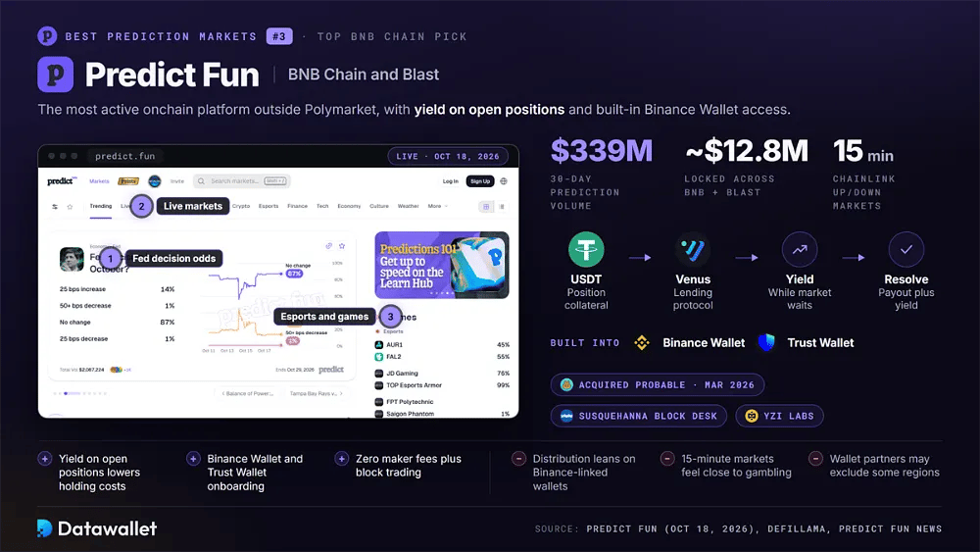The image size is (980, 552).
Task: Click the Trust Wallet shield icon
Action: 767,342
